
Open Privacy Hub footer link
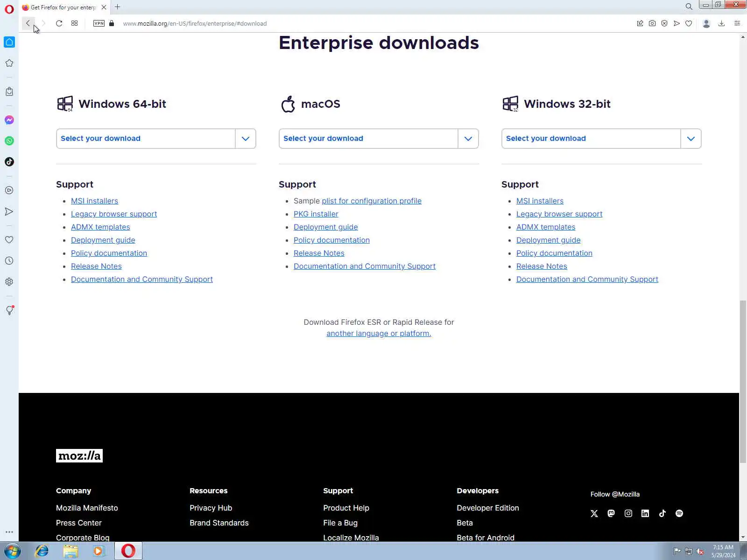[211, 508]
